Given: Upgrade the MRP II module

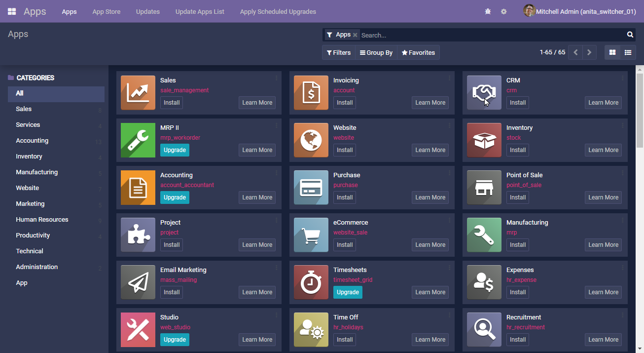Looking at the screenshot, I should 175,150.
